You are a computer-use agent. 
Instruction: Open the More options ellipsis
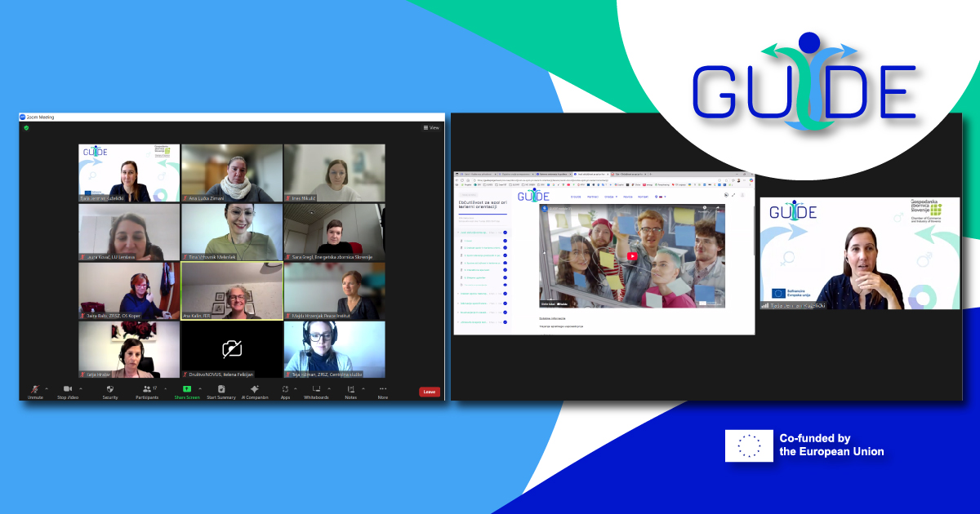coord(382,389)
